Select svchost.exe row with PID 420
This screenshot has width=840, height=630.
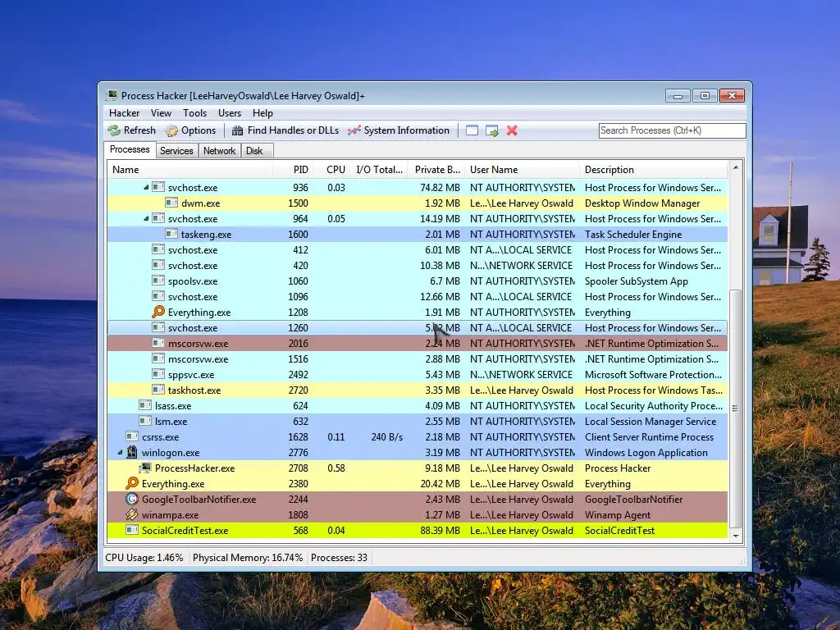[418, 265]
